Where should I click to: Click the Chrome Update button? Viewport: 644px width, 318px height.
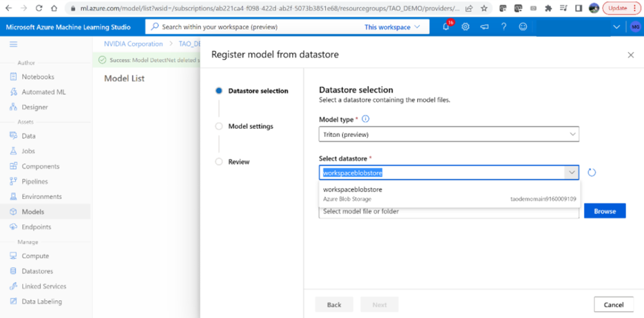tap(621, 8)
